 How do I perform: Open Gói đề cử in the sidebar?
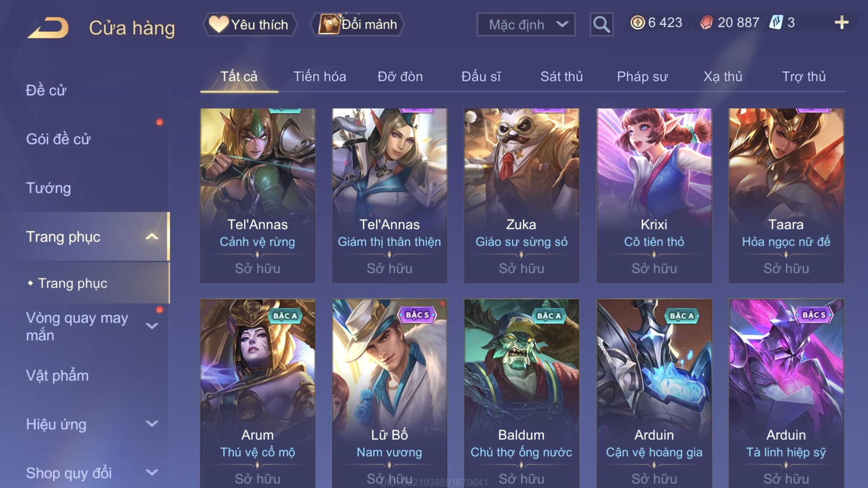pos(58,139)
